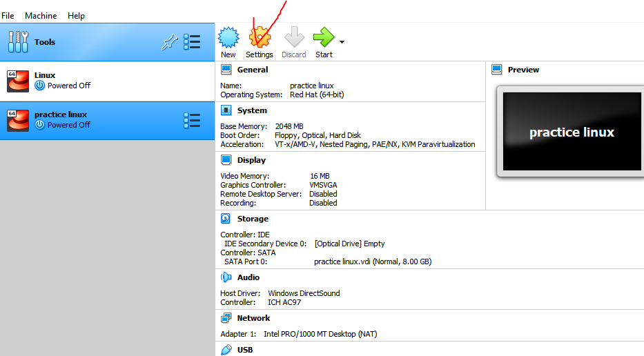Screen dimensions: 644x356
Task: Select the Linux virtual machine
Action: pos(107,81)
